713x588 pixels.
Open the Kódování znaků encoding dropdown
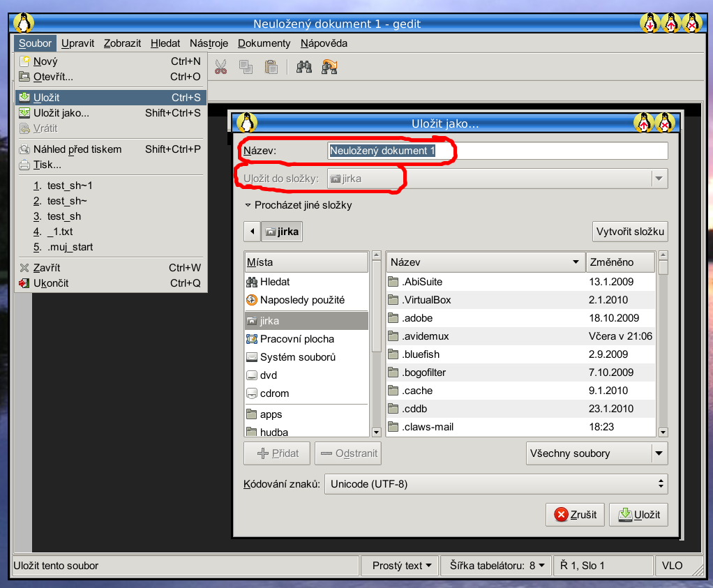coord(495,484)
